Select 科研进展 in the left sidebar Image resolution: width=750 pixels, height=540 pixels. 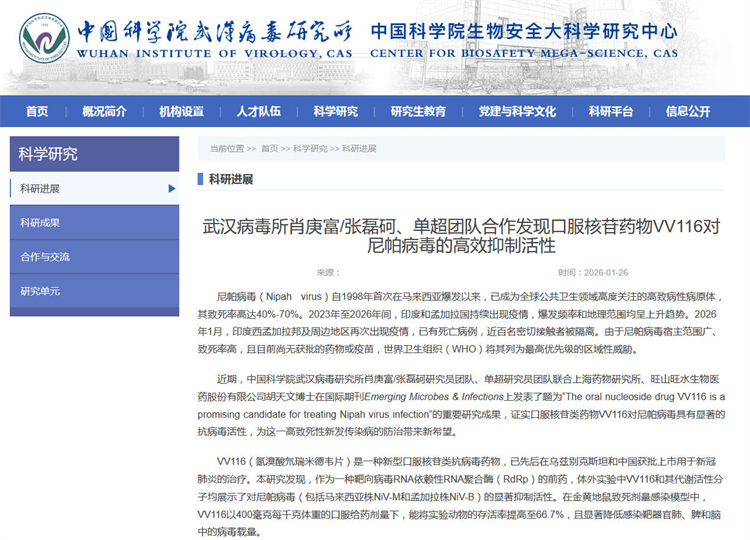40,188
